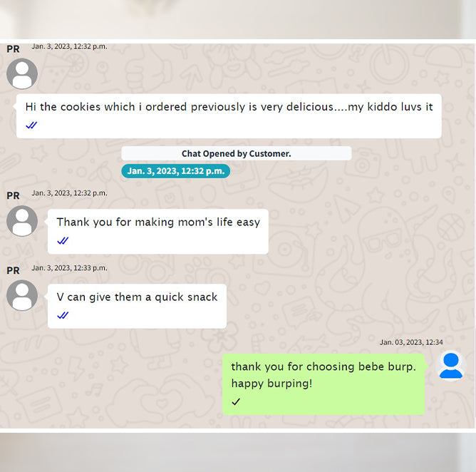The image size is (476, 472).
Task: Click the top "PR" sender label
Action: (x=13, y=49)
